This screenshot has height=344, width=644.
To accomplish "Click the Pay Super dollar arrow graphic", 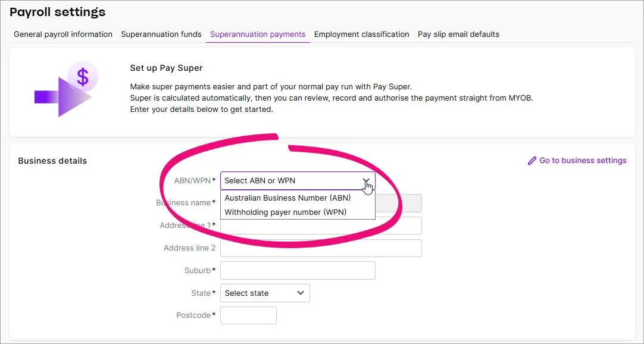I will coord(66,89).
